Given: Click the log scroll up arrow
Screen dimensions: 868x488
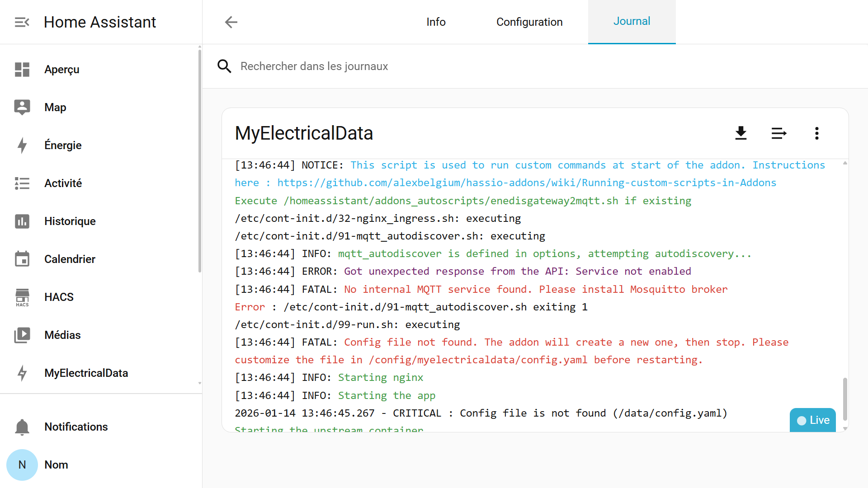Looking at the screenshot, I should (x=845, y=163).
